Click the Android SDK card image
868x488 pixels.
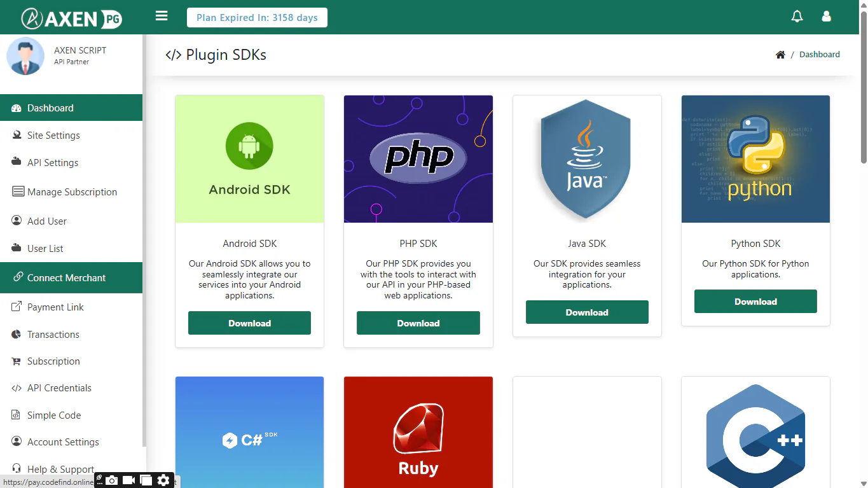pos(249,159)
